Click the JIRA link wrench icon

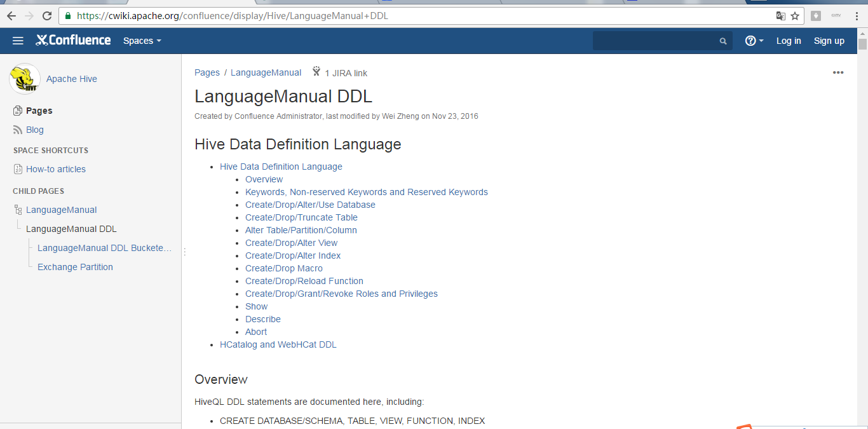[x=316, y=72]
